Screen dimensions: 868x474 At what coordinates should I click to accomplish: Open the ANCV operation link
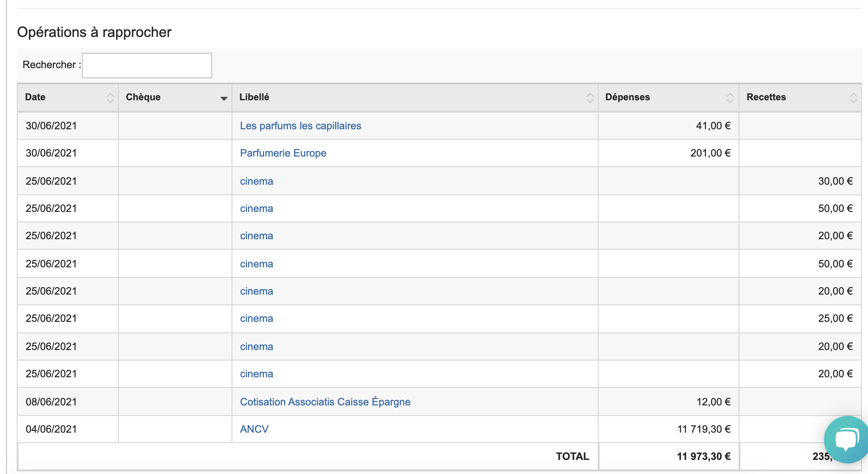pos(254,429)
